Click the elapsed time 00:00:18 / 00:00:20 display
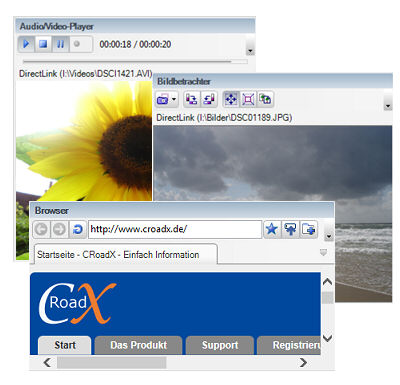 [x=135, y=44]
